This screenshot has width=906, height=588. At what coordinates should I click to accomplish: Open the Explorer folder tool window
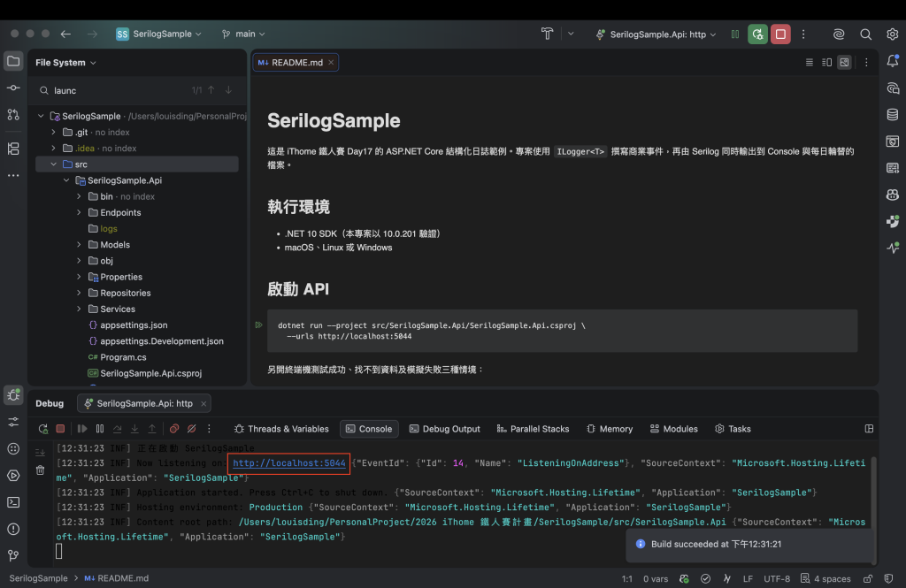coord(13,61)
